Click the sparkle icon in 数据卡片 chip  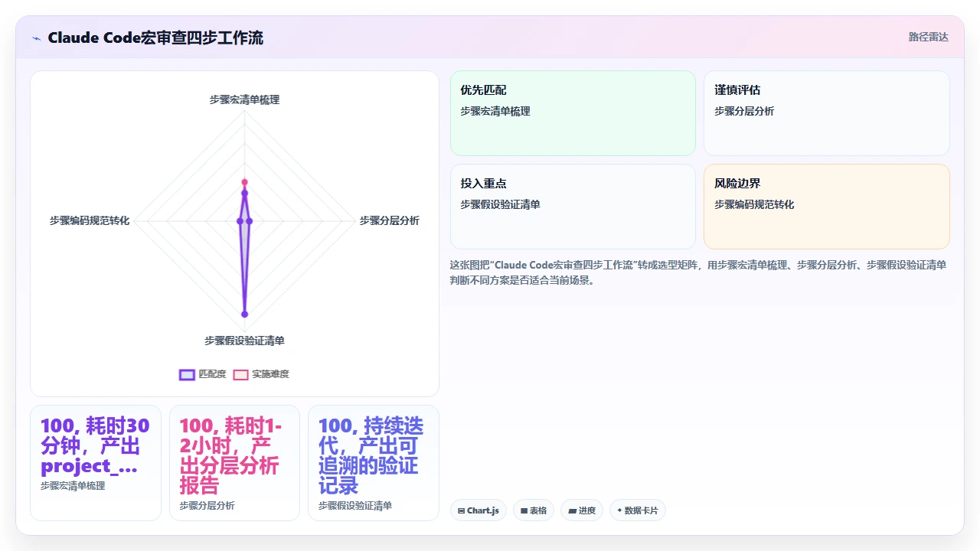(x=619, y=510)
